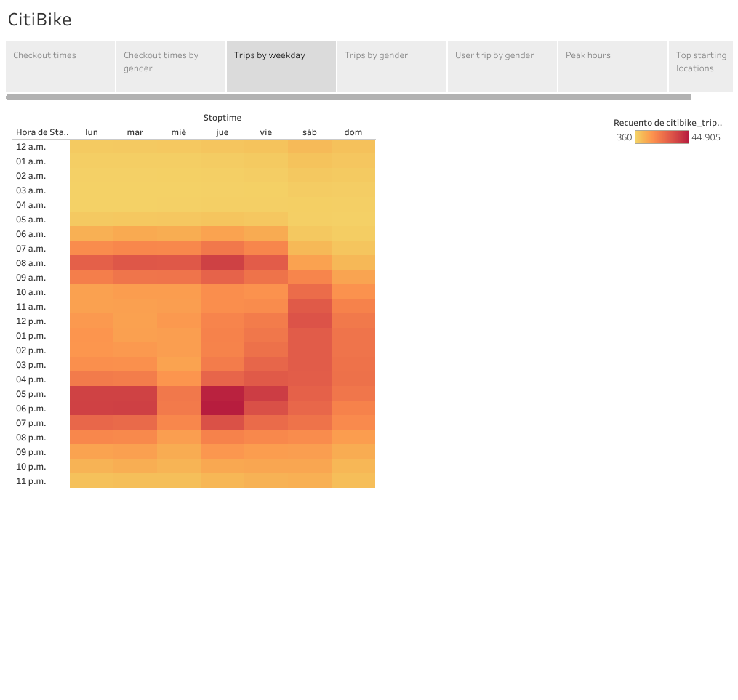
Task: Click the Stoptime field label
Action: pyautogui.click(x=222, y=117)
